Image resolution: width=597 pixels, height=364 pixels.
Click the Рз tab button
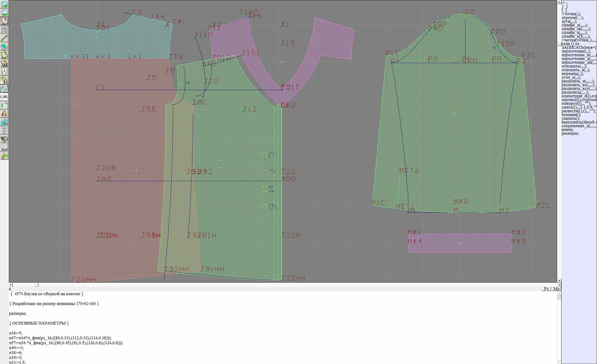click(x=546, y=289)
